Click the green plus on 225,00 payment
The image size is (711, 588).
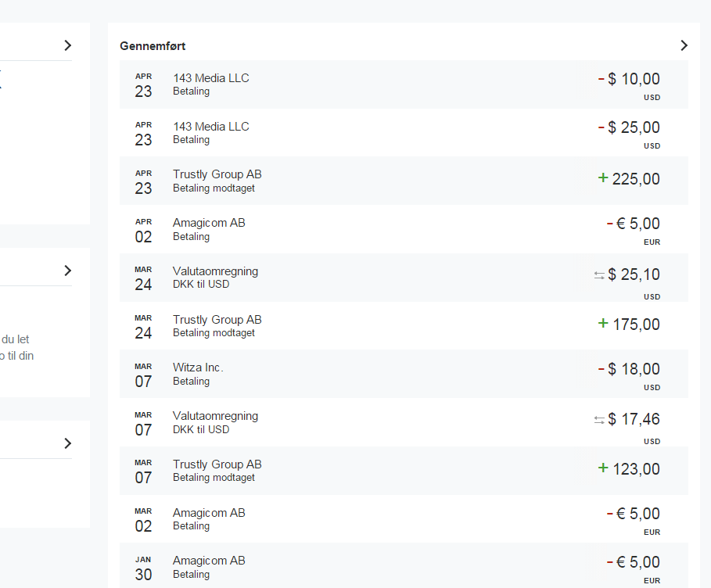[x=602, y=177]
